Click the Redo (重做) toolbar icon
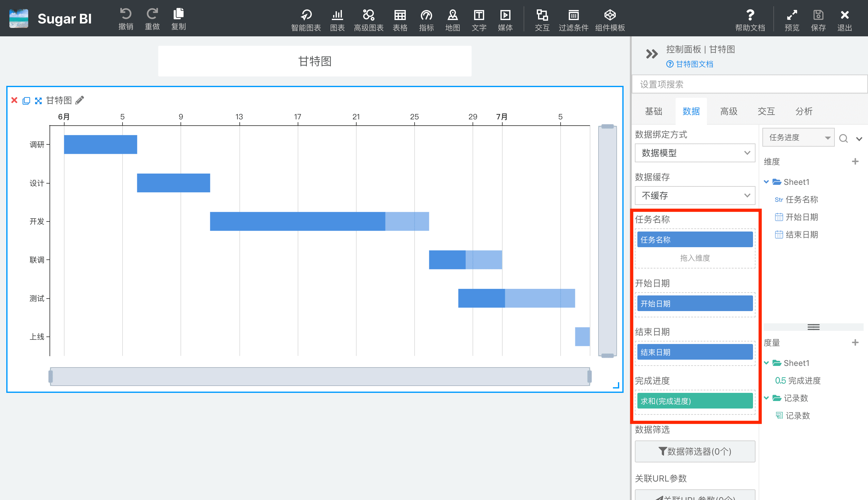The image size is (868, 500). pyautogui.click(x=152, y=19)
